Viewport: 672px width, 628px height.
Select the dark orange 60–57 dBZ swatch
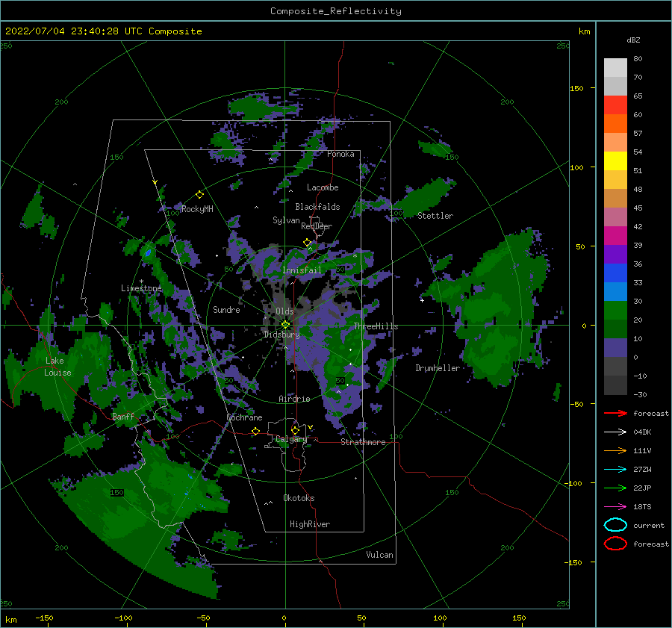pyautogui.click(x=615, y=124)
